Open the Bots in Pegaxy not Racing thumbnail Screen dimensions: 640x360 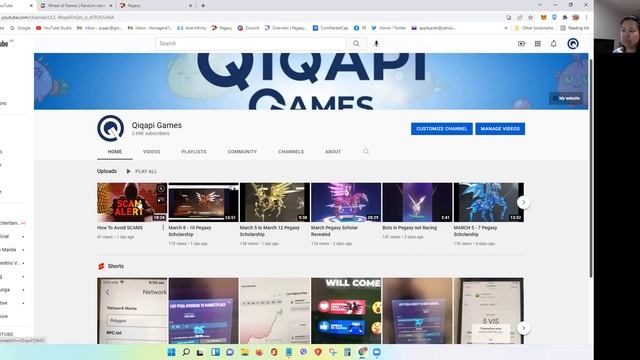[x=417, y=202]
